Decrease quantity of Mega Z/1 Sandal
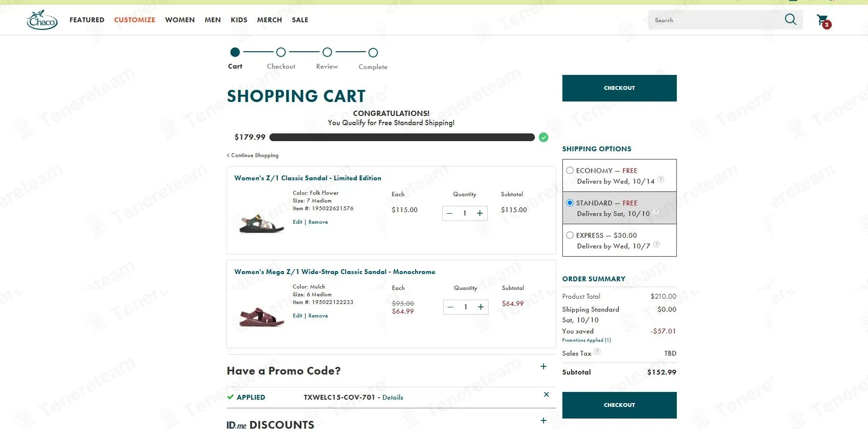 (x=450, y=307)
